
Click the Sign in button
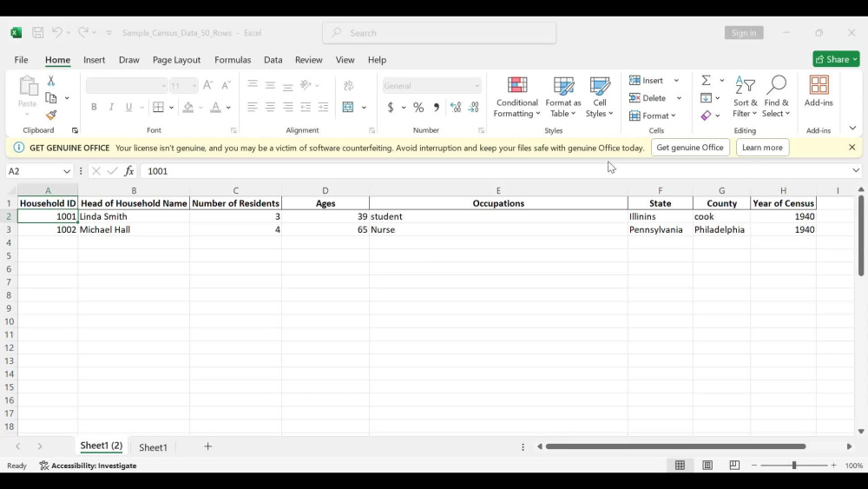744,33
